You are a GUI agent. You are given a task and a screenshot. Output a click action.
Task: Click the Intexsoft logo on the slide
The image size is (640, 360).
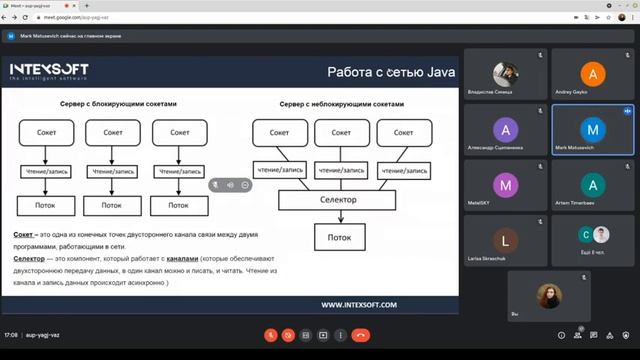pyautogui.click(x=49, y=71)
